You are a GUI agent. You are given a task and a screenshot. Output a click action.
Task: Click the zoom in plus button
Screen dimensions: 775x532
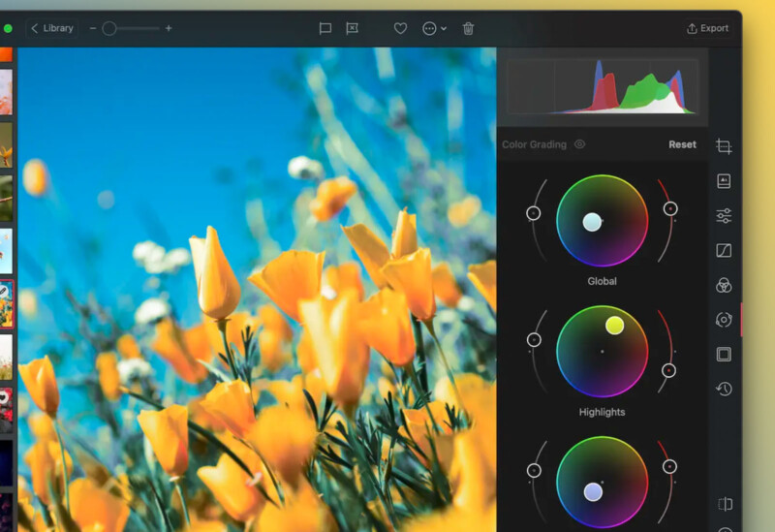(x=169, y=28)
